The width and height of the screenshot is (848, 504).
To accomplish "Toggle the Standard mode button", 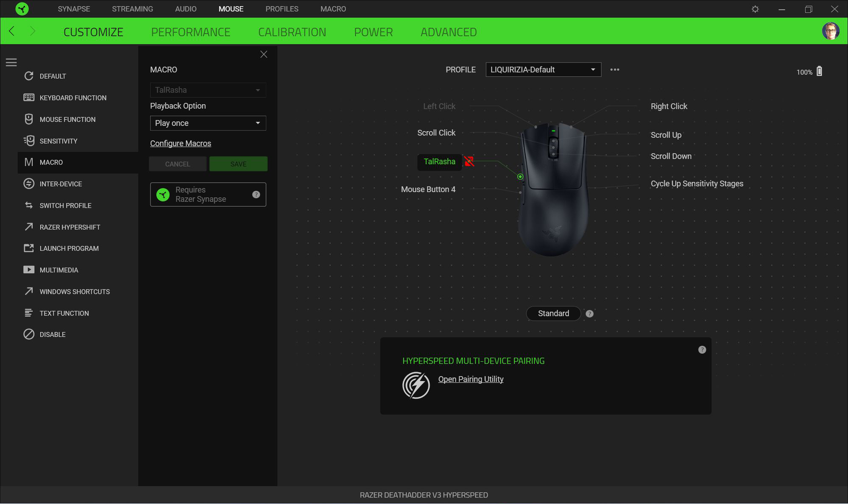I will point(553,313).
